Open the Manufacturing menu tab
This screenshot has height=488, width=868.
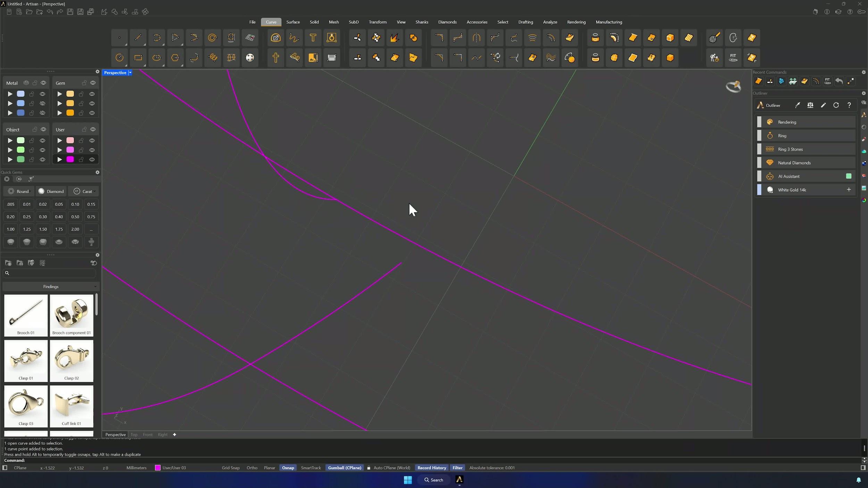609,22
